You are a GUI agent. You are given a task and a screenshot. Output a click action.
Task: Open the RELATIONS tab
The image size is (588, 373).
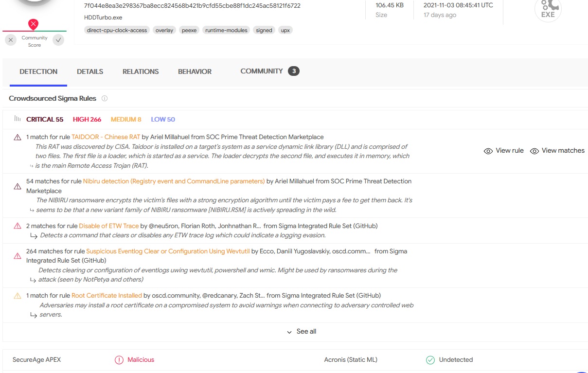click(141, 71)
